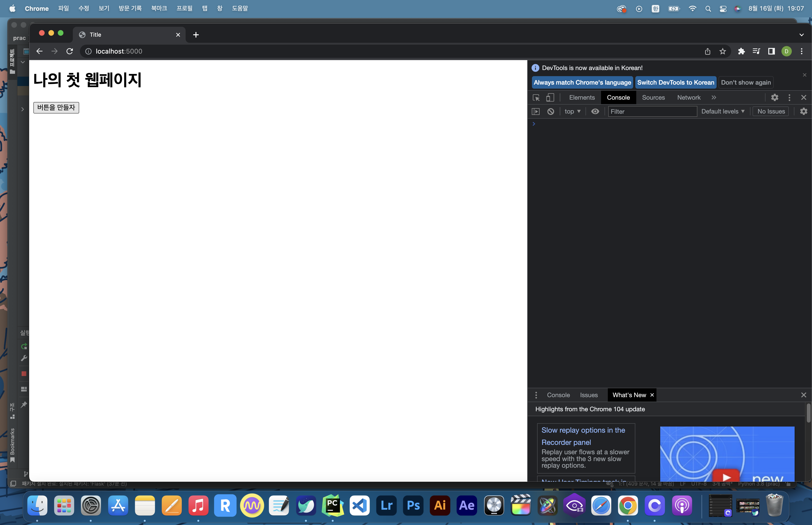Click Switch DevTools to Korean
Viewport: 812px width, 525px height.
(x=676, y=82)
